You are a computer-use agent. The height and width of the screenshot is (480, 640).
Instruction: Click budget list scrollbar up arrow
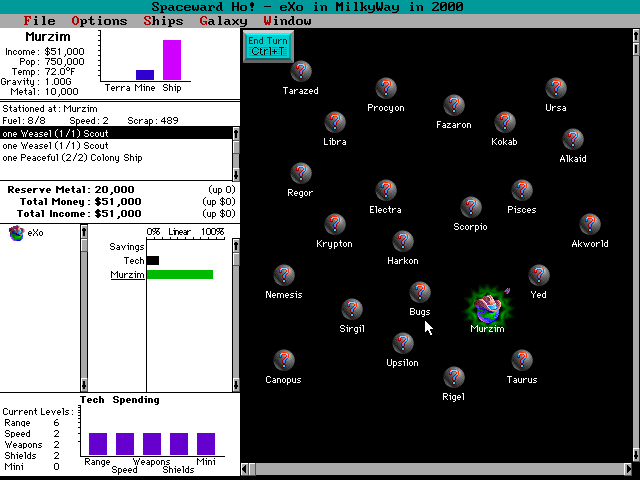[236, 246]
